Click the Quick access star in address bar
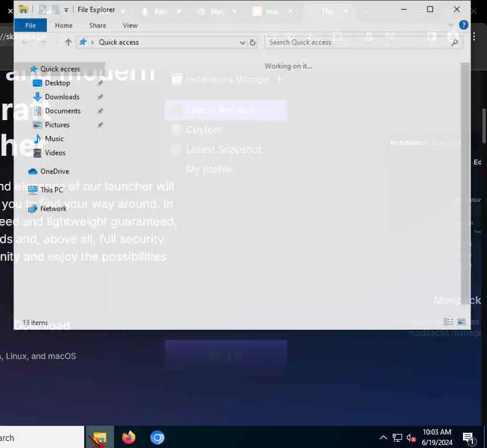 (83, 42)
